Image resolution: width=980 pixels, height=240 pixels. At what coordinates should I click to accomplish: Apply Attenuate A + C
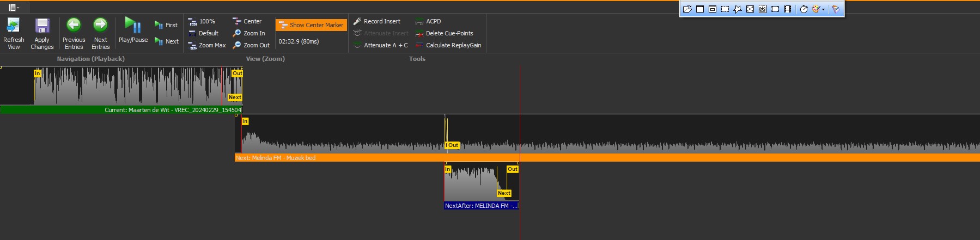pos(380,45)
